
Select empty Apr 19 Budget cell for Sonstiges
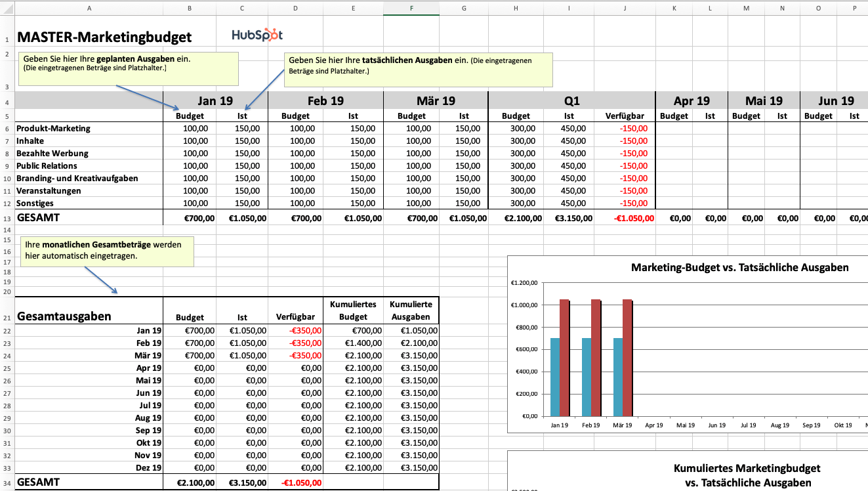click(x=674, y=203)
